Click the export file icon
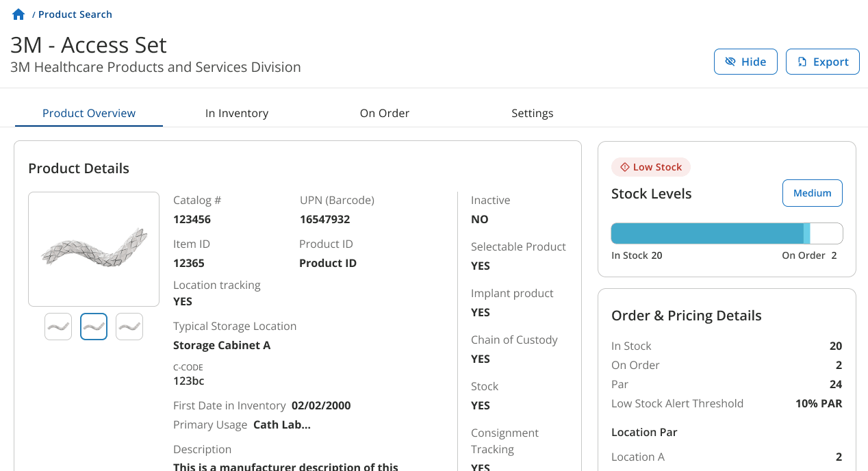 click(x=802, y=62)
